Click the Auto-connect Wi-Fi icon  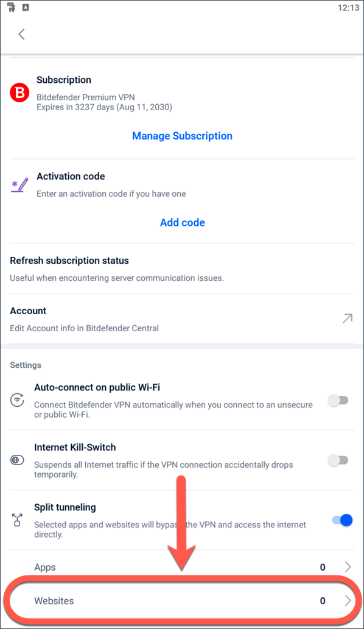pos(17,400)
